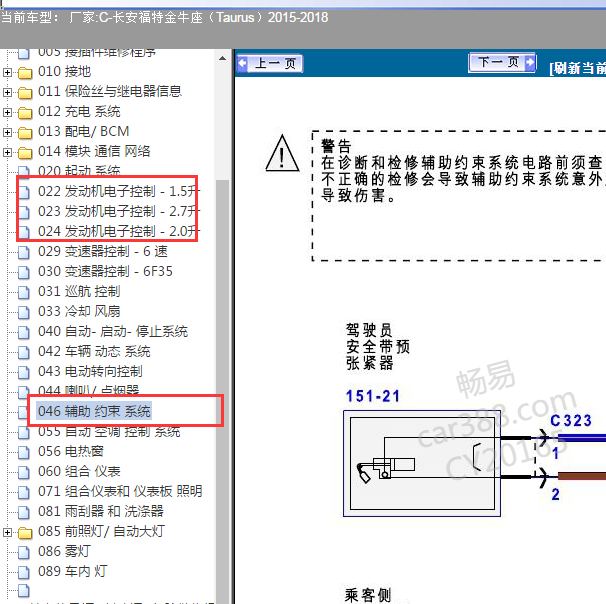Open 023 发动机电子控制 - 2.7升 diagram
The width and height of the screenshot is (606, 604).
[x=119, y=212]
